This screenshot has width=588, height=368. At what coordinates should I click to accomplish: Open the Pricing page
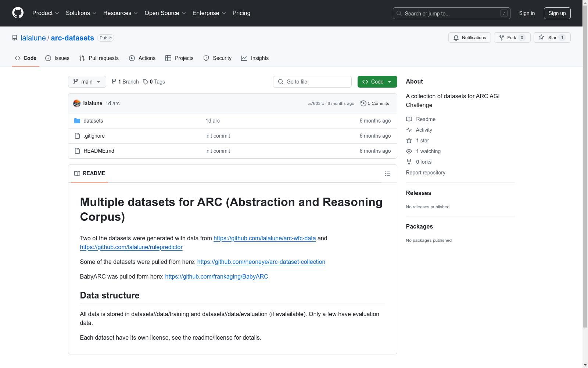tap(241, 13)
